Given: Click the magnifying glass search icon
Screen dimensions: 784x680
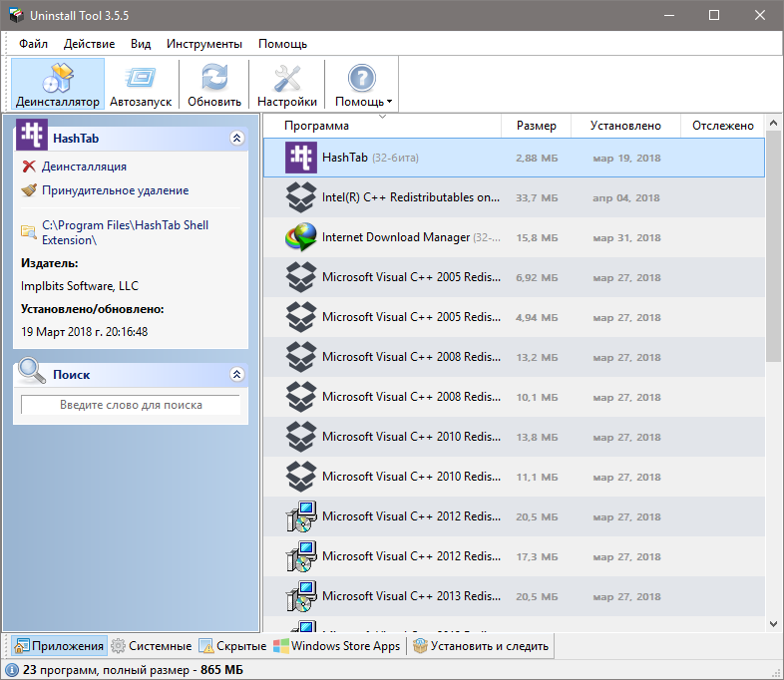Looking at the screenshot, I should click(x=32, y=371).
